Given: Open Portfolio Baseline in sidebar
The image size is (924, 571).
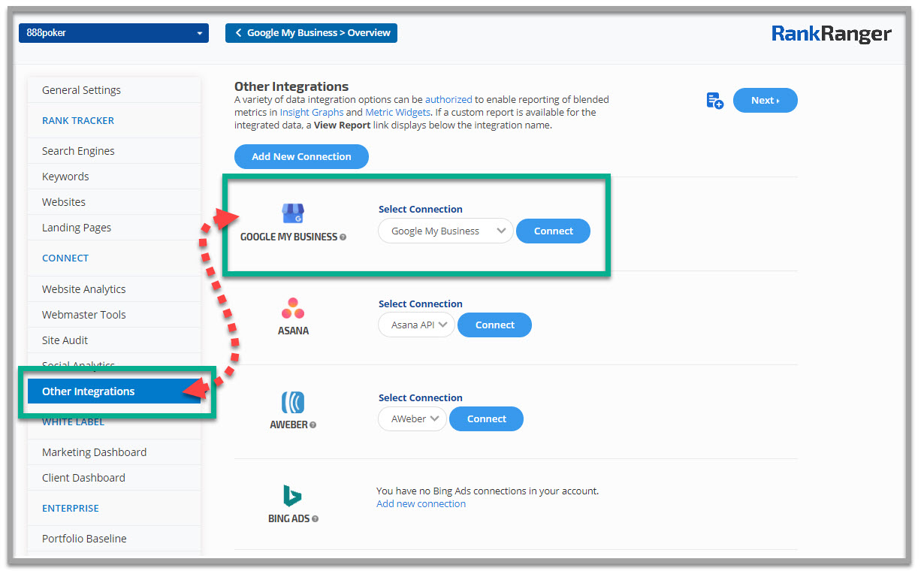Looking at the screenshot, I should [114, 539].
